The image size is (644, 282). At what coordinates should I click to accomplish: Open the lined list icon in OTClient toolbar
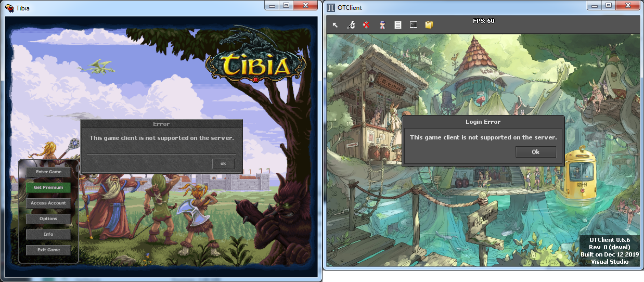tap(398, 24)
